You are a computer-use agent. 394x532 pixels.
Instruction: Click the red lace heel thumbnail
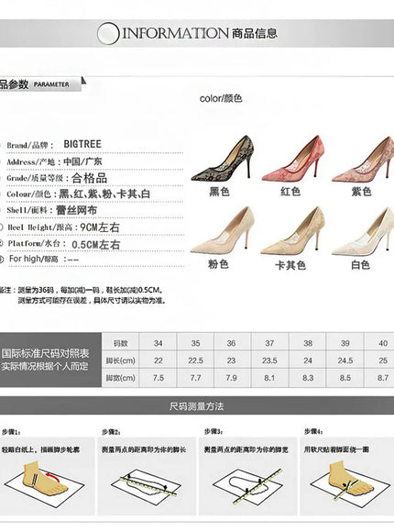[x=293, y=158]
